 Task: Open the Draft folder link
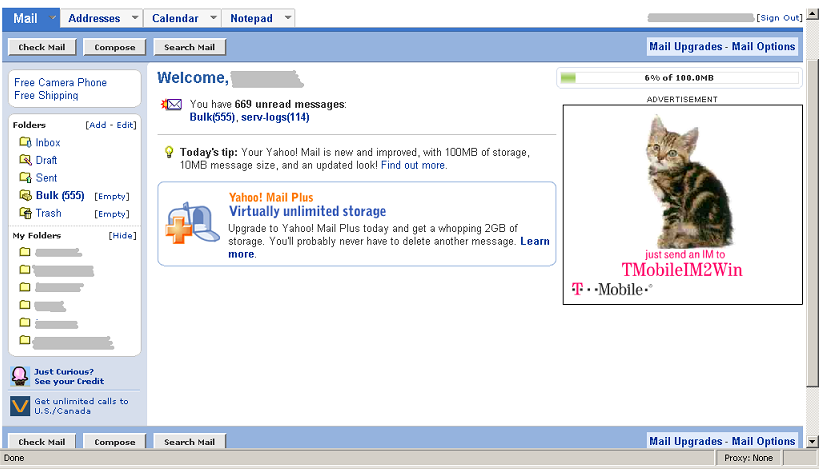click(x=46, y=160)
